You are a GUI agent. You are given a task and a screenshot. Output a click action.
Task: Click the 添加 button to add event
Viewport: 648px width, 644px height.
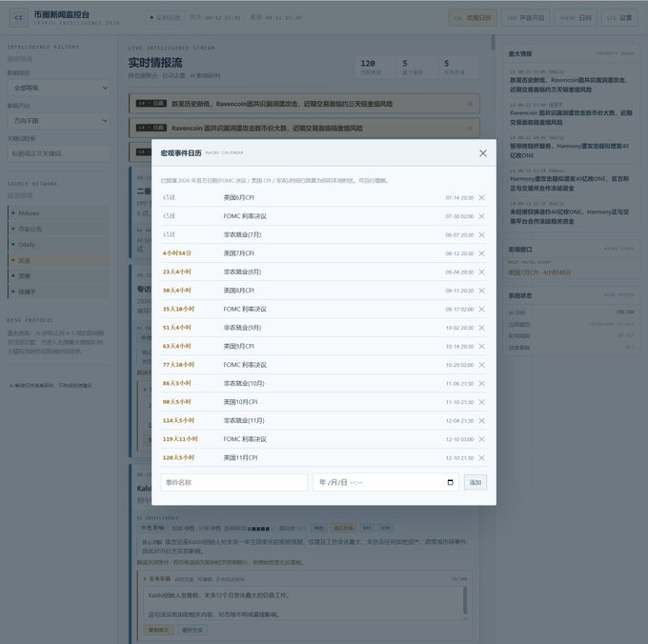(476, 482)
